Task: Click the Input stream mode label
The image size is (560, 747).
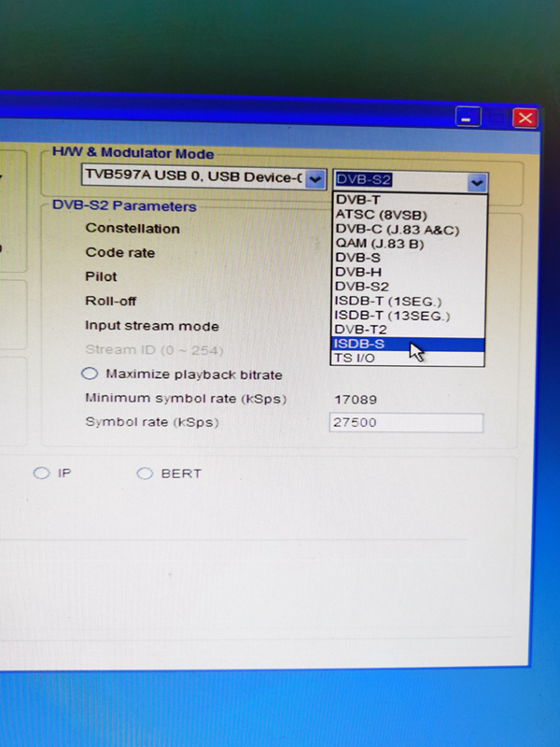Action: coord(152,326)
